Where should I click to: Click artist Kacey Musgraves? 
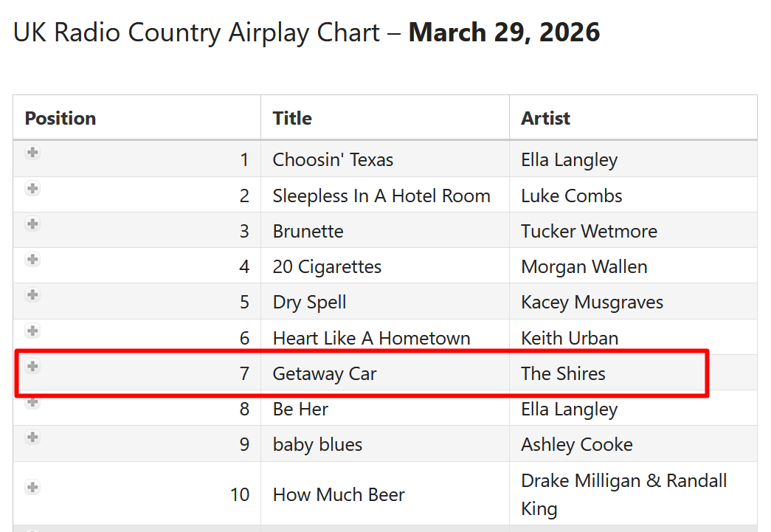pyautogui.click(x=592, y=302)
